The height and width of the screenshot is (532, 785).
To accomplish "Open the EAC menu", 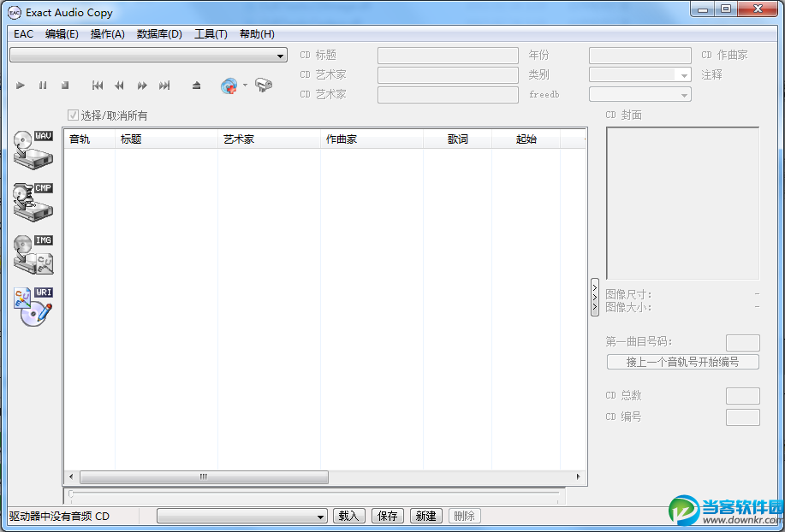I will pyautogui.click(x=23, y=34).
